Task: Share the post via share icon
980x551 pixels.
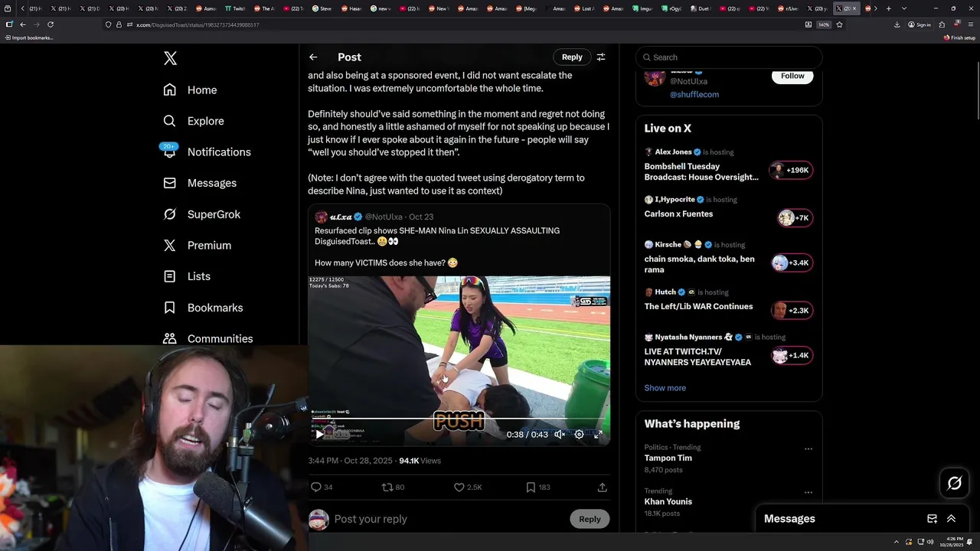Action: 603,487
